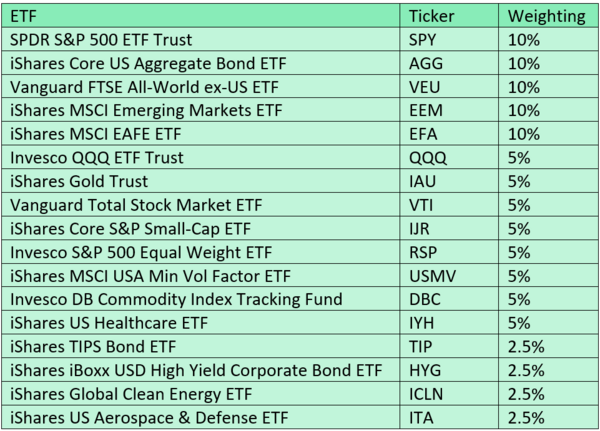The height and width of the screenshot is (431, 600).
Task: Click the QQQ ticker cell
Action: (449, 157)
